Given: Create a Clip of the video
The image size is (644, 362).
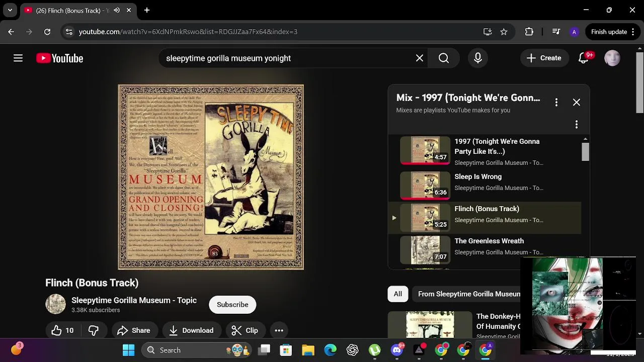Looking at the screenshot, I should 245,330.
